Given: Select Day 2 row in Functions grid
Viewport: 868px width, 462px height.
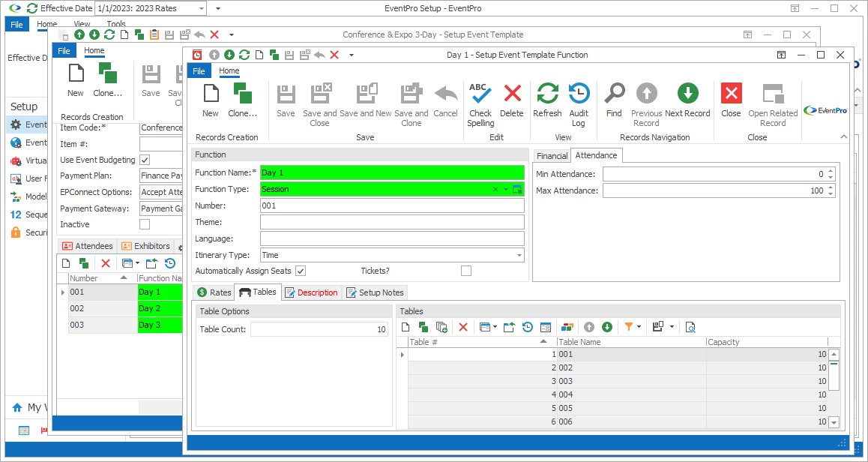Looking at the screenshot, I should tap(125, 308).
